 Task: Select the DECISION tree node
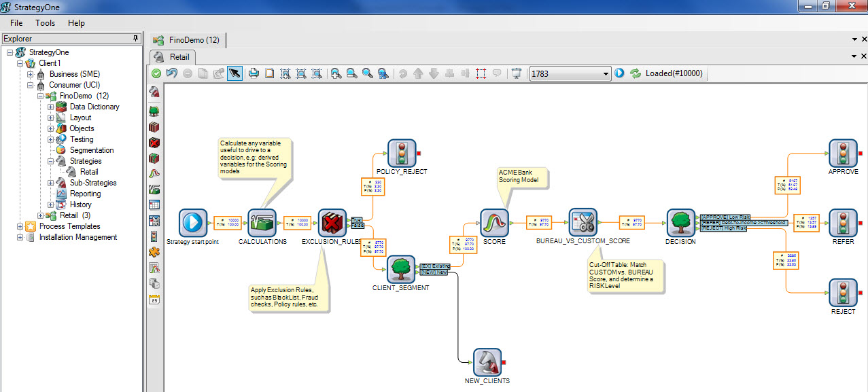(x=680, y=222)
